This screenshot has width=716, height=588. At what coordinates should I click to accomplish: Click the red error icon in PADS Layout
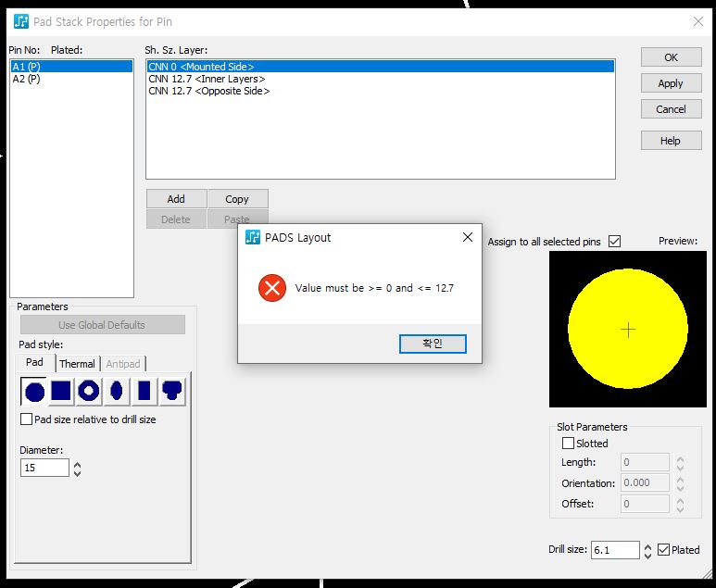272,288
